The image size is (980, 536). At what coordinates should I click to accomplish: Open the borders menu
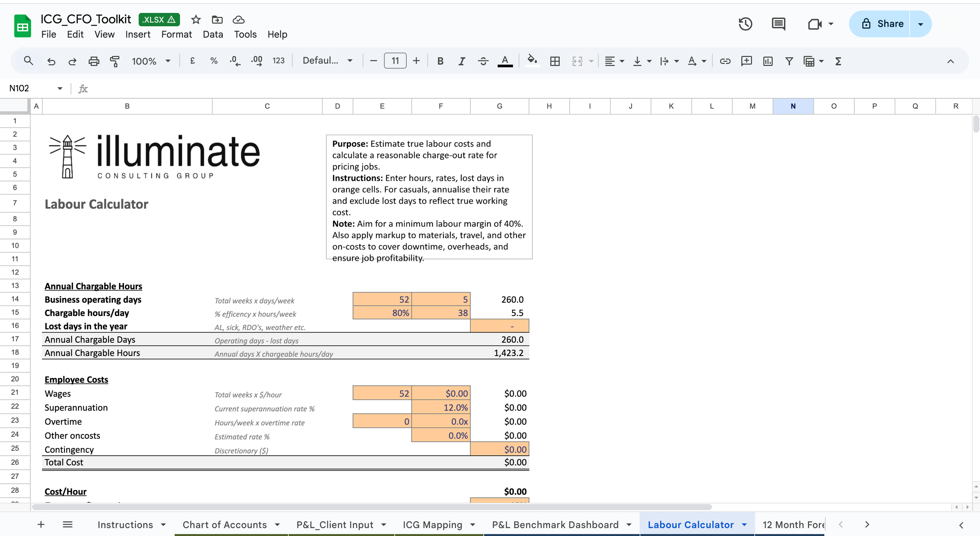(x=555, y=61)
